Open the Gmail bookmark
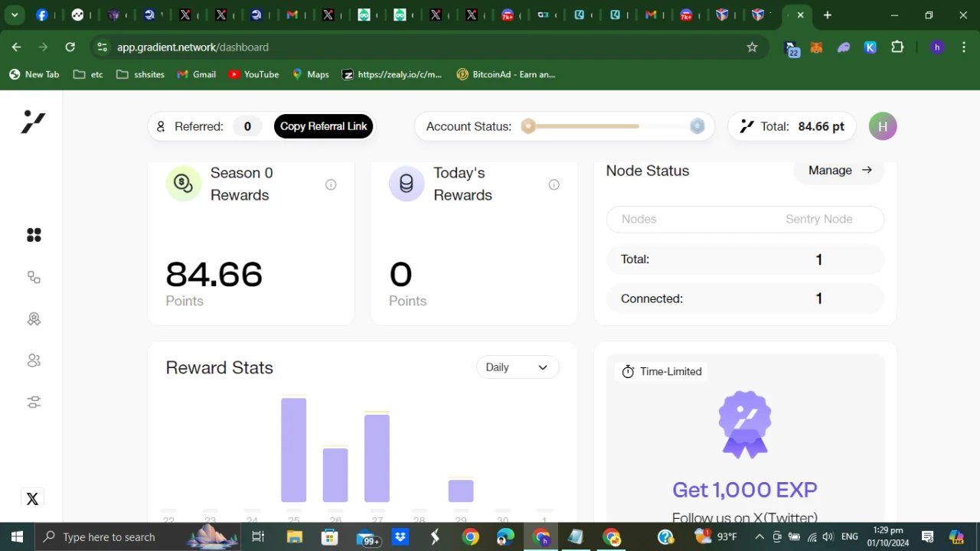The image size is (980, 551). click(197, 74)
